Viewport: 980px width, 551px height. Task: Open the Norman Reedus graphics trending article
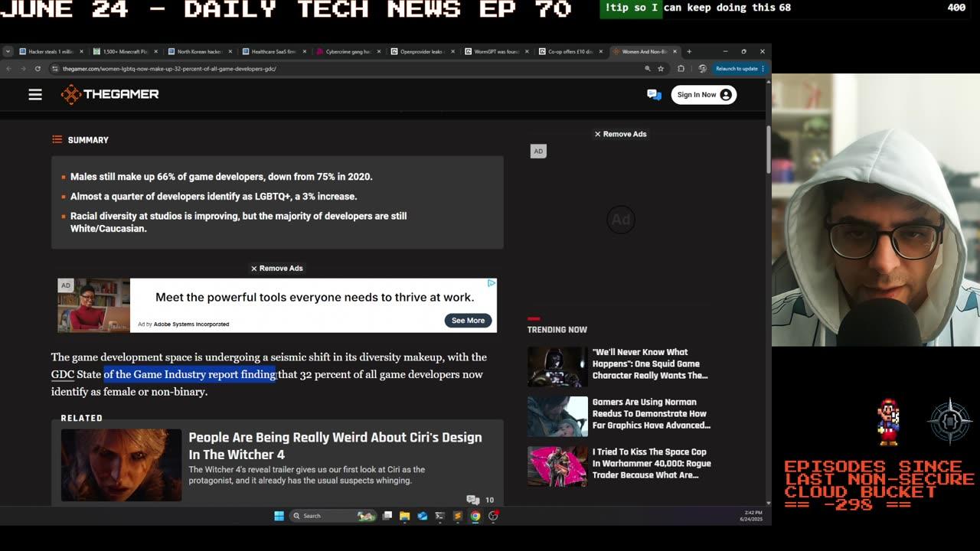651,414
